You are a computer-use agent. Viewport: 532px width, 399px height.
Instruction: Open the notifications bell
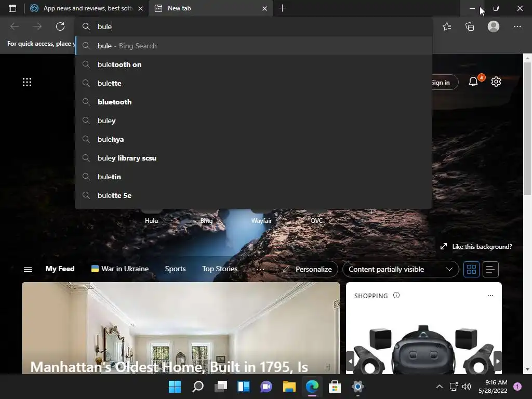[473, 82]
